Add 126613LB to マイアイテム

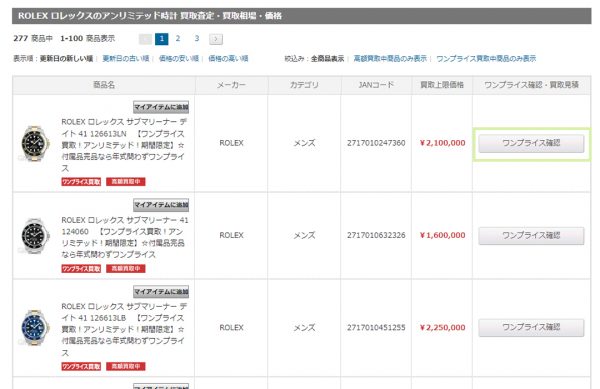161,292
